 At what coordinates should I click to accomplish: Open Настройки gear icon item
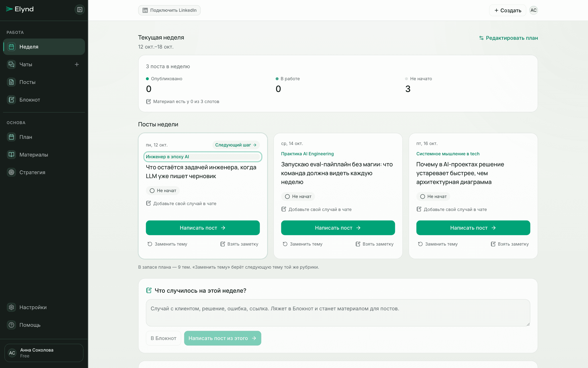point(44,307)
